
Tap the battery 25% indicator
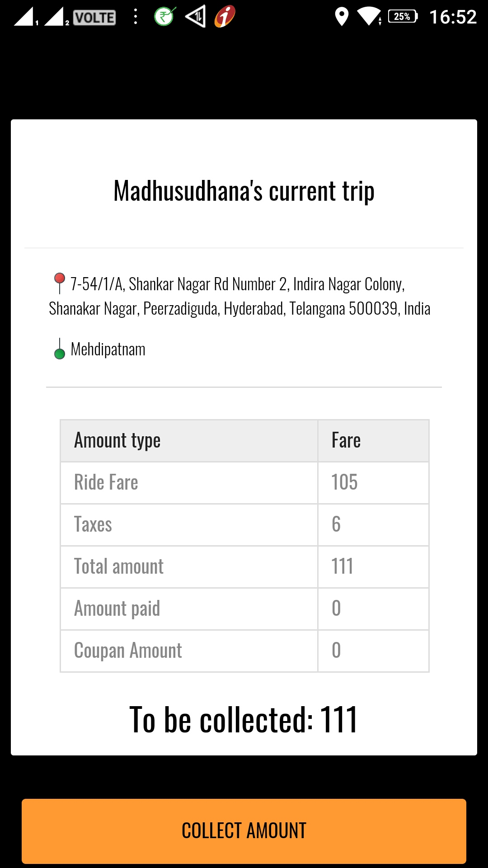403,17
